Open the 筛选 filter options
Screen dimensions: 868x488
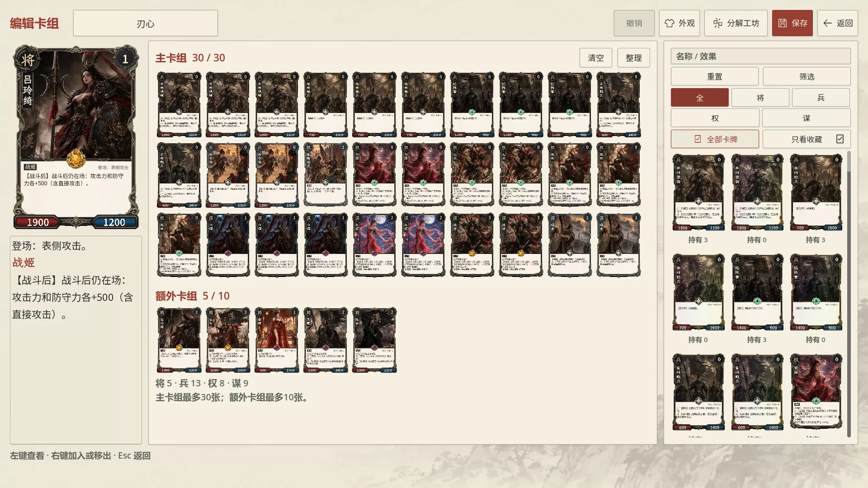click(807, 76)
